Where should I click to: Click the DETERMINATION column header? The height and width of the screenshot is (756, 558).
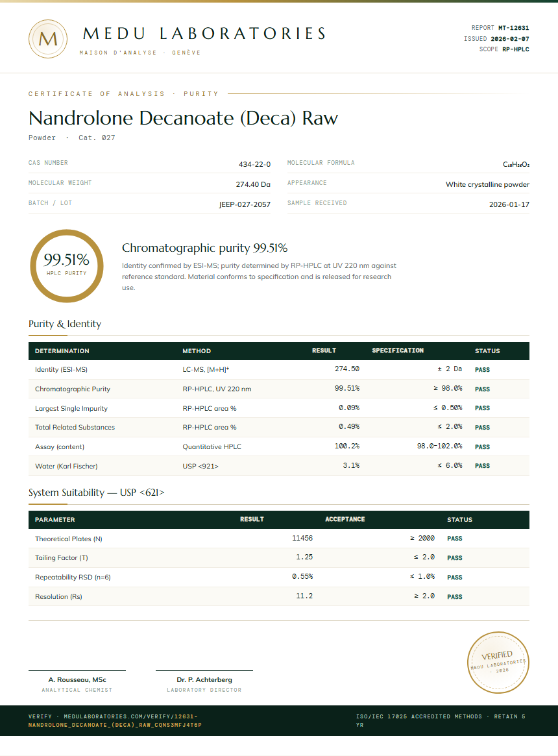[x=62, y=351]
